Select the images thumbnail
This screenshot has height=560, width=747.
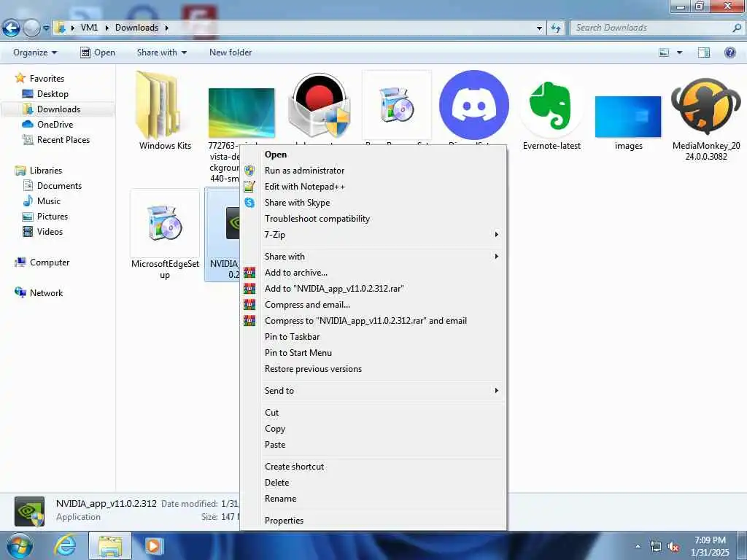tap(628, 116)
